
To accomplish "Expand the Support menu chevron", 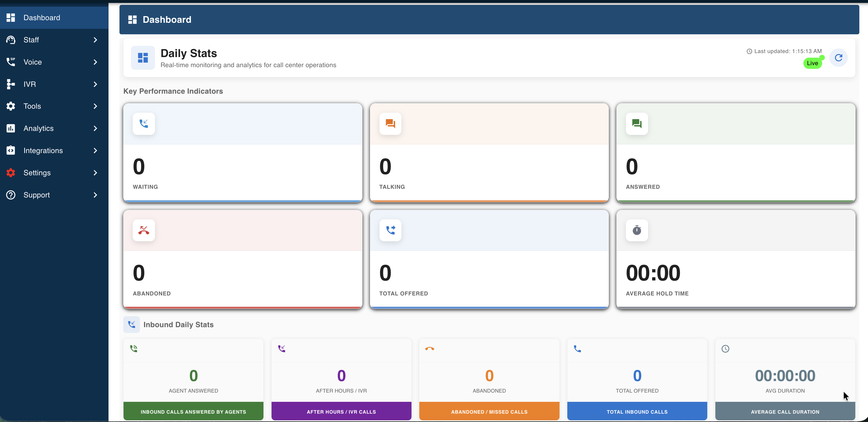I will 95,195.
